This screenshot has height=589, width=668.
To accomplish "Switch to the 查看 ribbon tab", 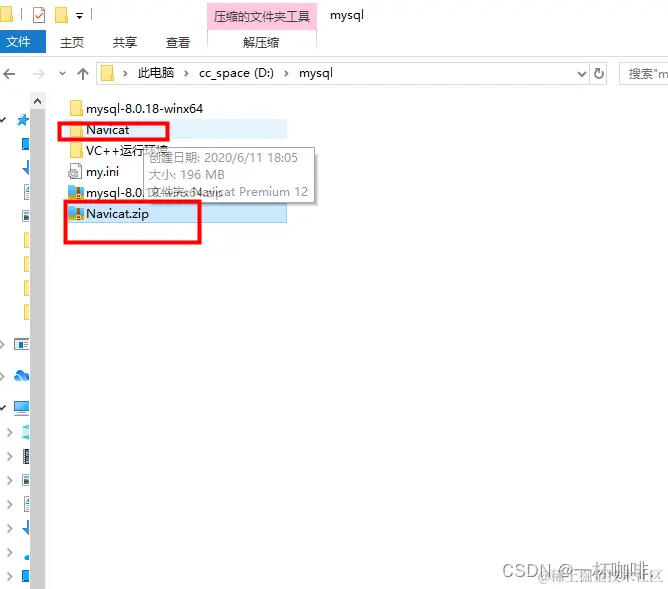I will (x=178, y=42).
